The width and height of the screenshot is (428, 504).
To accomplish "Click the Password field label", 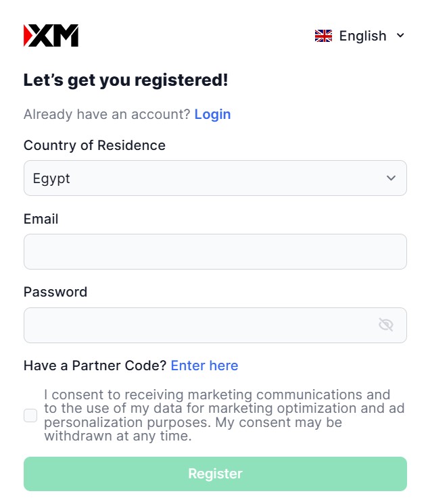I will (55, 292).
